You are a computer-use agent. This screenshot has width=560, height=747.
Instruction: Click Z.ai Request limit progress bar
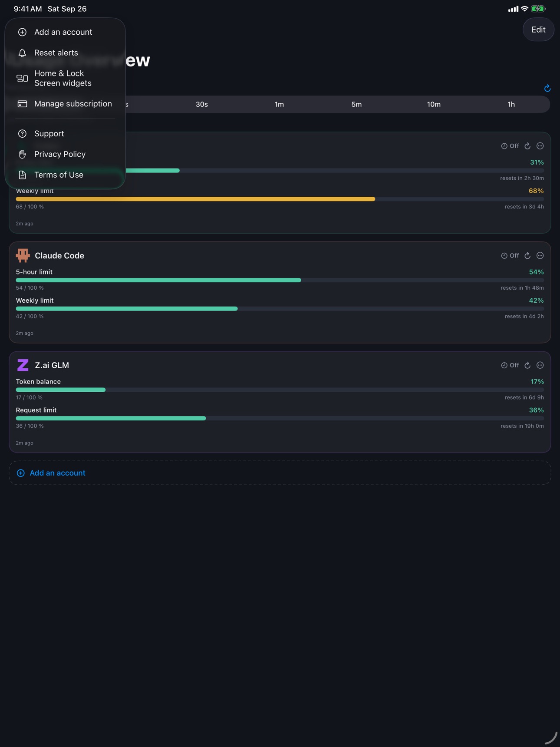280,418
